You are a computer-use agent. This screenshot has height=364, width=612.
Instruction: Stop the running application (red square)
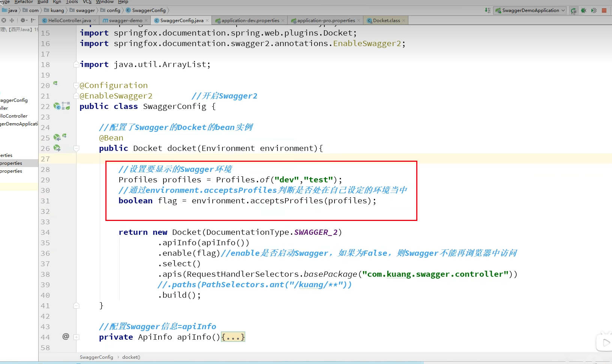click(x=604, y=10)
